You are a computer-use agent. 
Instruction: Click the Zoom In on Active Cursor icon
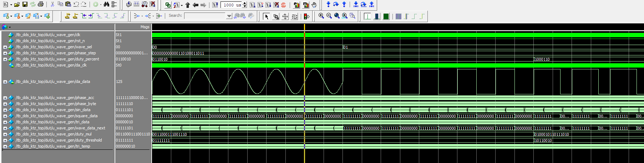345,16
